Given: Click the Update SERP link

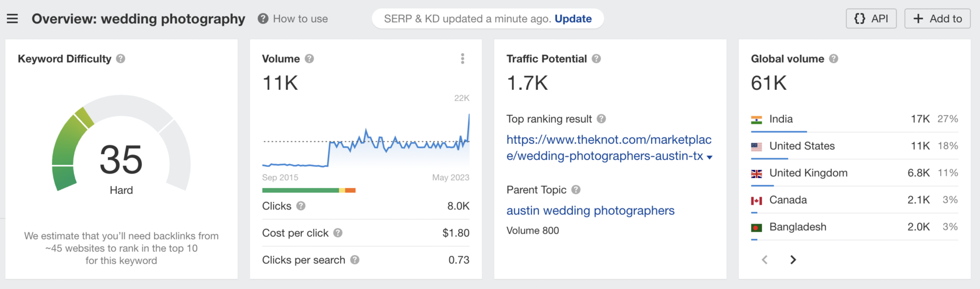Looking at the screenshot, I should [x=573, y=19].
